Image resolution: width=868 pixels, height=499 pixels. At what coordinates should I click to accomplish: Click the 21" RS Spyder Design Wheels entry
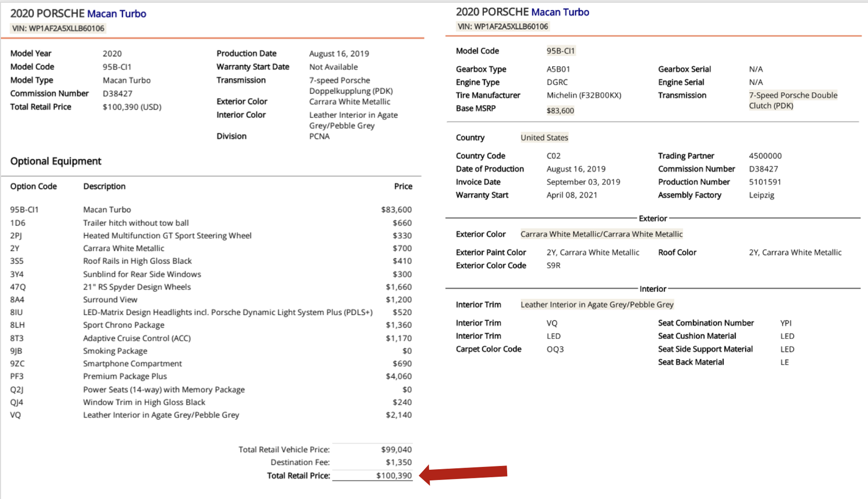[x=137, y=287]
